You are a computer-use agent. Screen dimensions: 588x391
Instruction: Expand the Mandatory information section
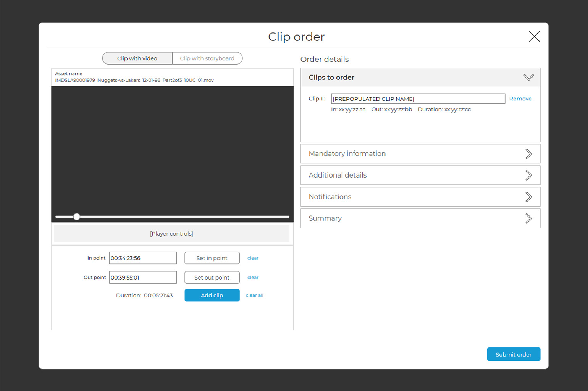pyautogui.click(x=528, y=154)
